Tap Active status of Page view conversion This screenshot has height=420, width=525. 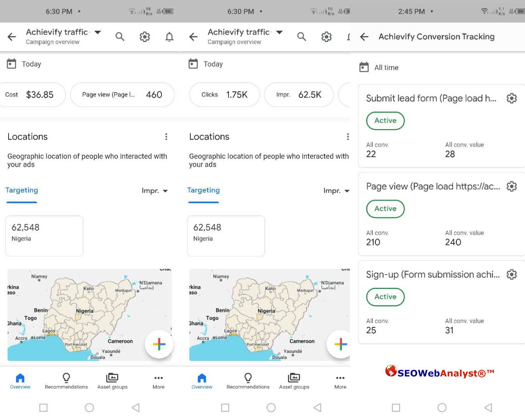[385, 209]
